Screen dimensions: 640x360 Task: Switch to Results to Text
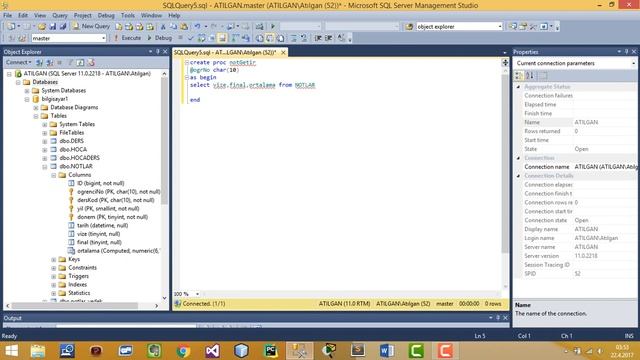tap(260, 38)
